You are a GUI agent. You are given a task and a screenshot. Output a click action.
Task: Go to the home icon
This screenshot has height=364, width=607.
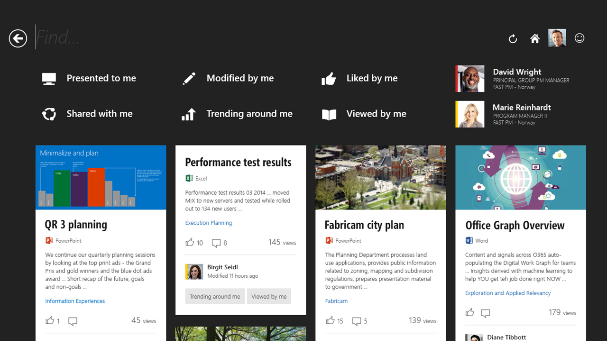535,39
